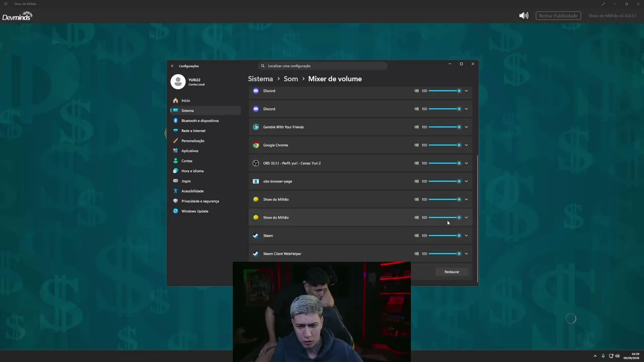
Task: Open the Início settings page
Action: pyautogui.click(x=205, y=101)
